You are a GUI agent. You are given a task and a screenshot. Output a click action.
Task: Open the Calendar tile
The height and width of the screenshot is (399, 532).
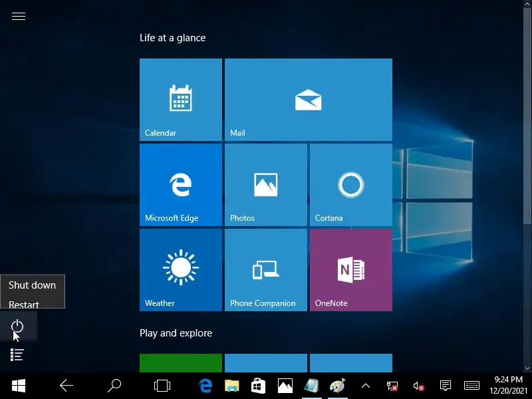click(181, 99)
